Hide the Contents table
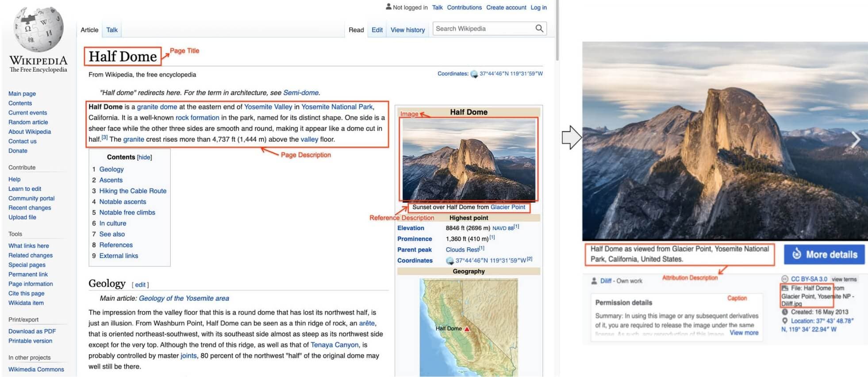The width and height of the screenshot is (868, 377). [144, 158]
